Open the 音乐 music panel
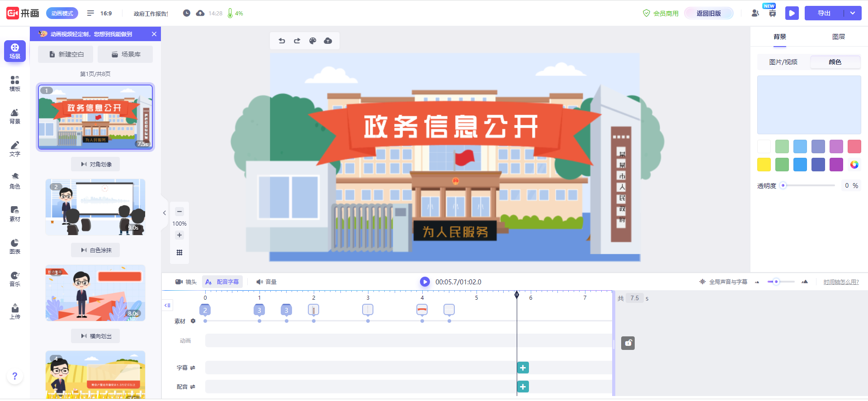The width and height of the screenshot is (868, 401). (x=15, y=279)
